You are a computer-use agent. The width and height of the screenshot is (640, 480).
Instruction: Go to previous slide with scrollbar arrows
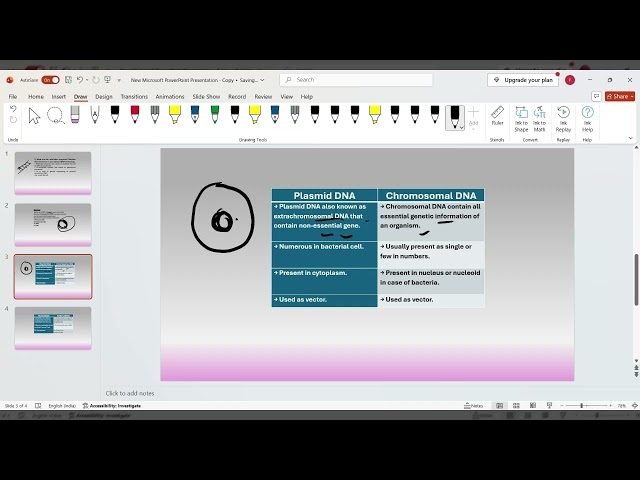(x=636, y=368)
